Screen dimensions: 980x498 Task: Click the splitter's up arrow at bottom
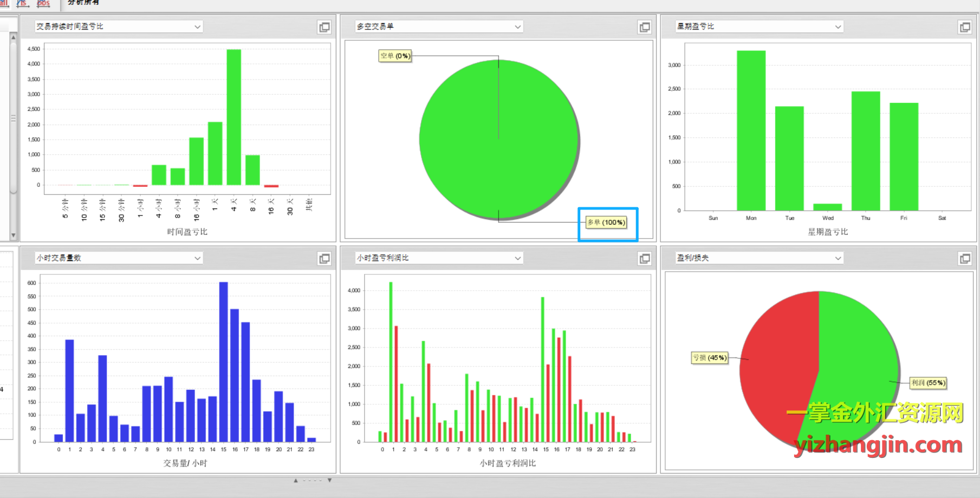(x=296, y=480)
